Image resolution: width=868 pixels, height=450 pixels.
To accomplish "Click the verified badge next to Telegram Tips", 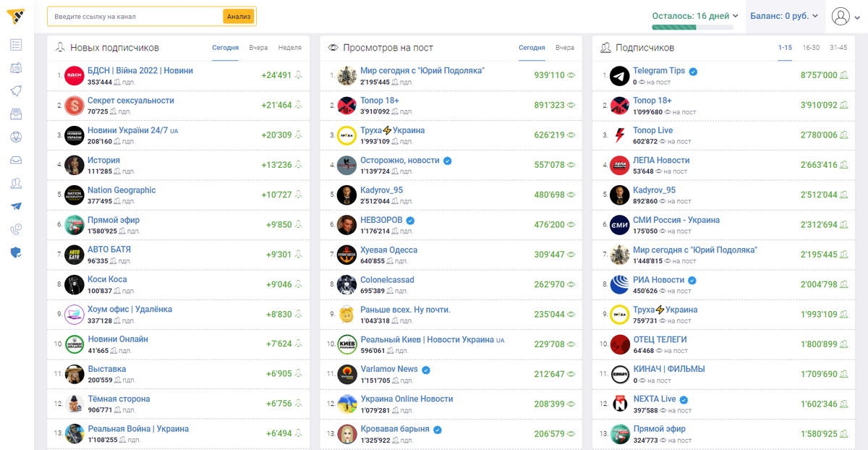I will [x=693, y=72].
